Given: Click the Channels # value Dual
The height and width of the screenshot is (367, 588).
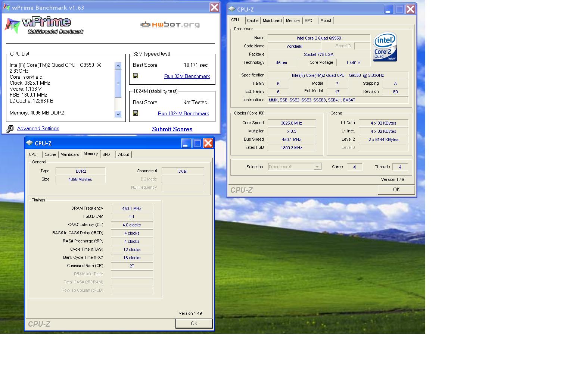Looking at the screenshot, I should tap(183, 171).
